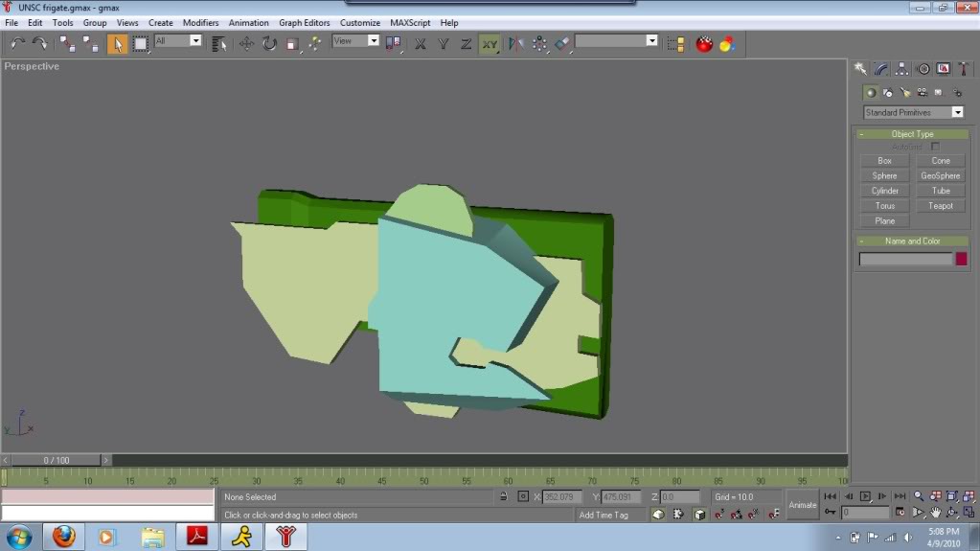This screenshot has width=980, height=551.
Task: Toggle the AutoGrid checkbox
Action: [x=935, y=147]
